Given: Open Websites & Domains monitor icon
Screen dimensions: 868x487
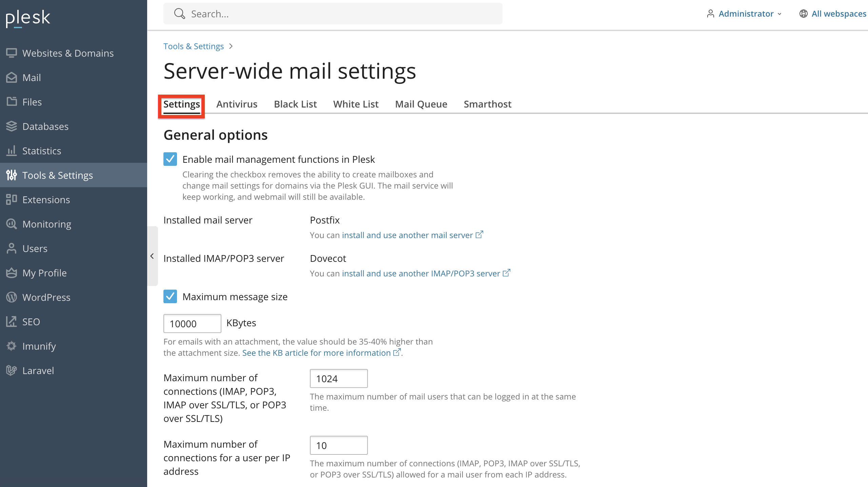Looking at the screenshot, I should click(x=12, y=53).
